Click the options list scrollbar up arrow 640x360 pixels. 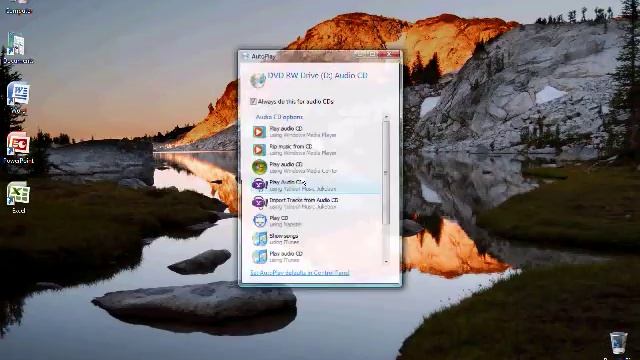[386, 118]
